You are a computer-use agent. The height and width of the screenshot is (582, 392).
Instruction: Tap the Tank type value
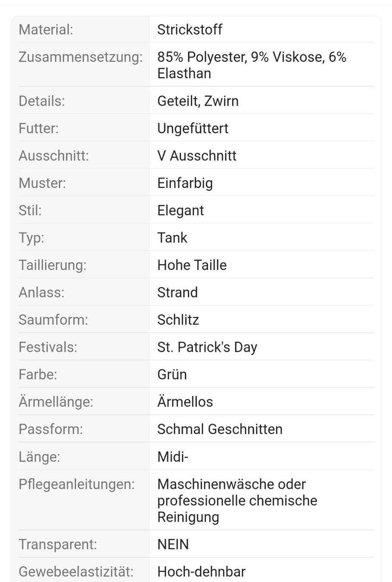[172, 238]
